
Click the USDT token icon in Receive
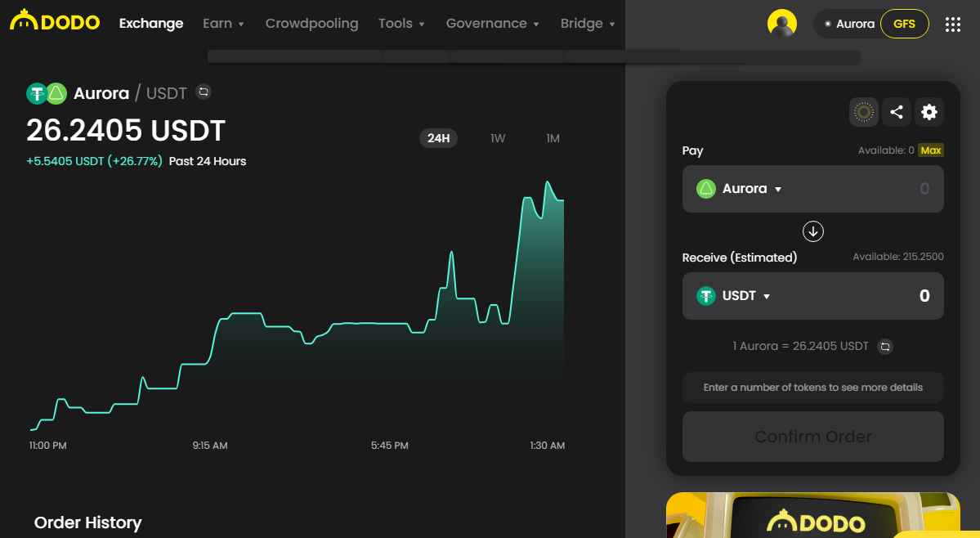705,295
